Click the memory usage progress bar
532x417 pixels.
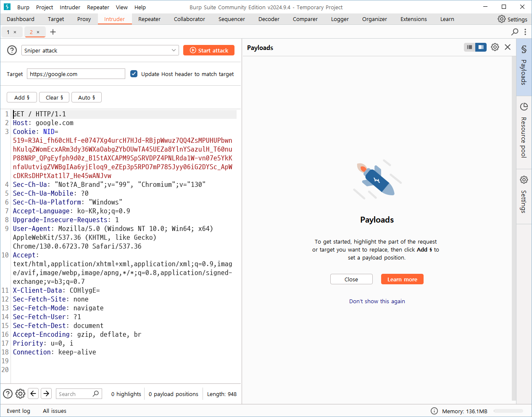pos(508,411)
